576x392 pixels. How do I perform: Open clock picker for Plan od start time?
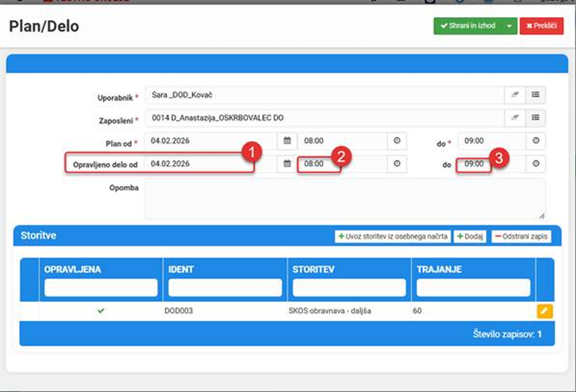tap(397, 141)
